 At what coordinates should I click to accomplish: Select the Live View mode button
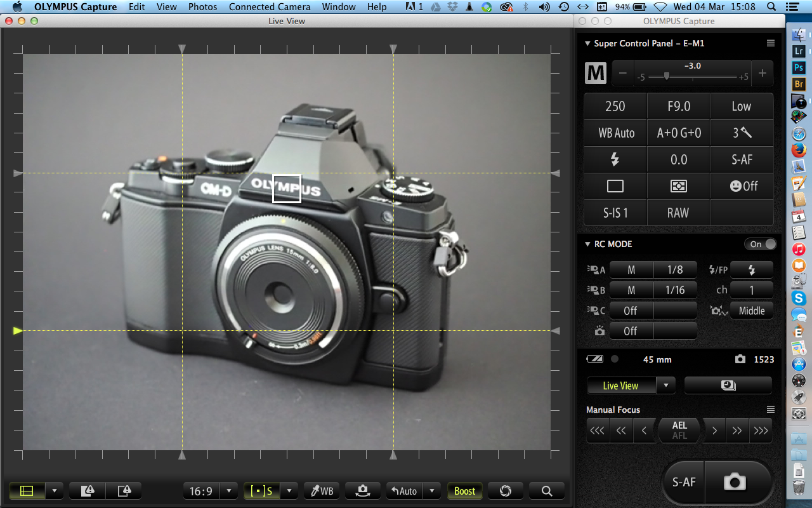click(621, 385)
